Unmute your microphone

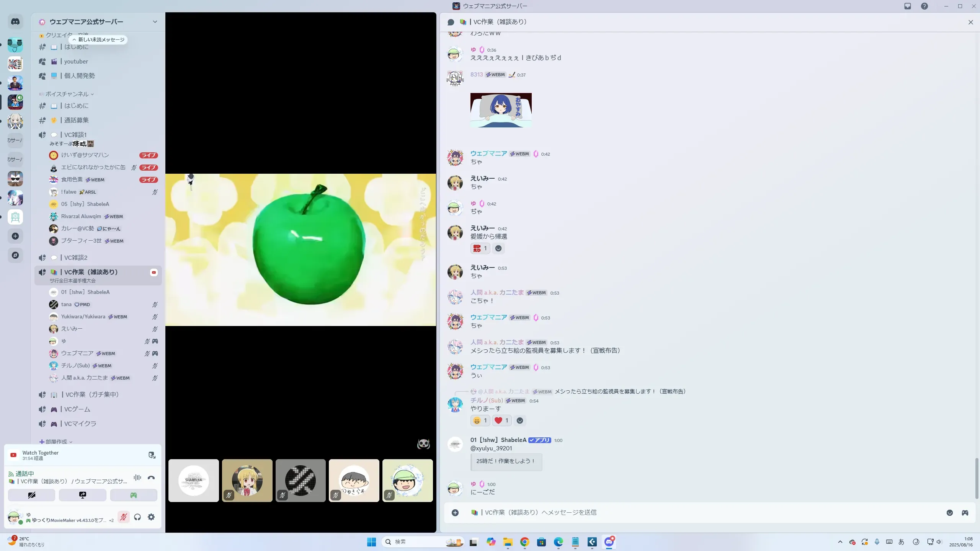[x=123, y=517]
